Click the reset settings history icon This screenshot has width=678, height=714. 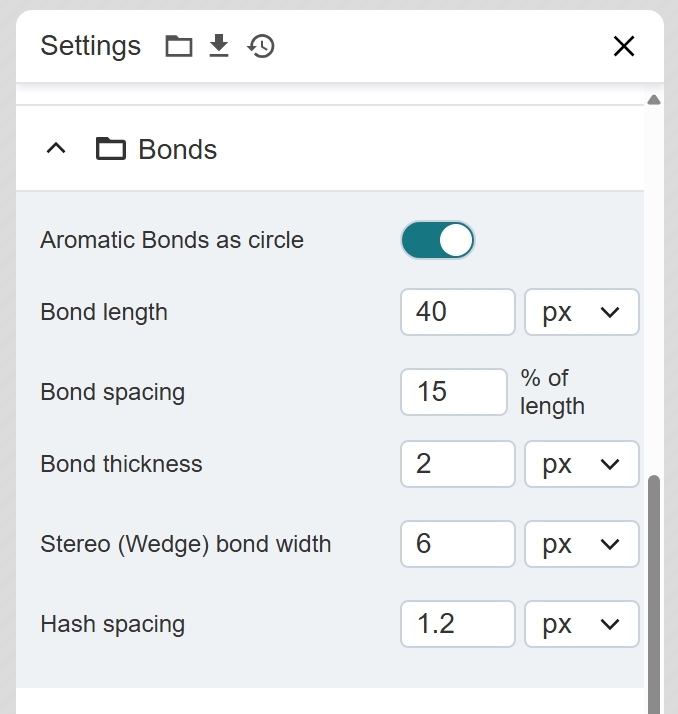pyautogui.click(x=261, y=46)
